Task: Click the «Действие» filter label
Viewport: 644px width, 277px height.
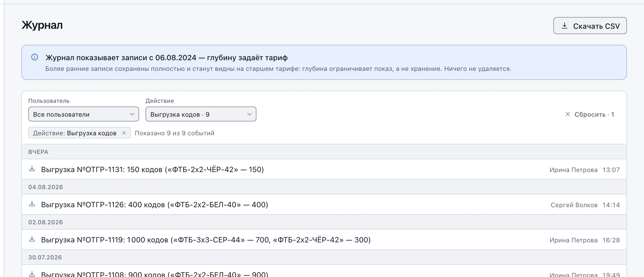Action: coord(160,101)
